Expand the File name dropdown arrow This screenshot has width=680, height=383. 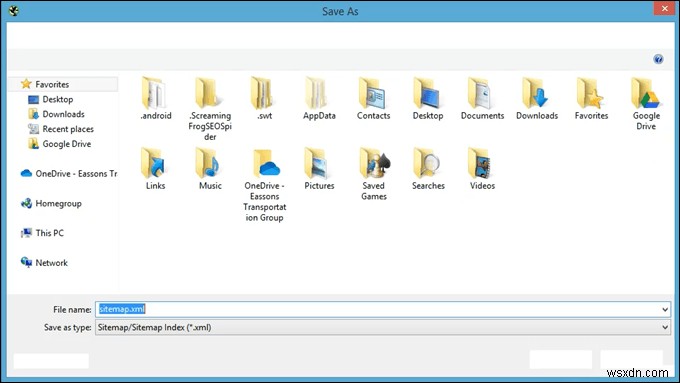[x=665, y=309]
